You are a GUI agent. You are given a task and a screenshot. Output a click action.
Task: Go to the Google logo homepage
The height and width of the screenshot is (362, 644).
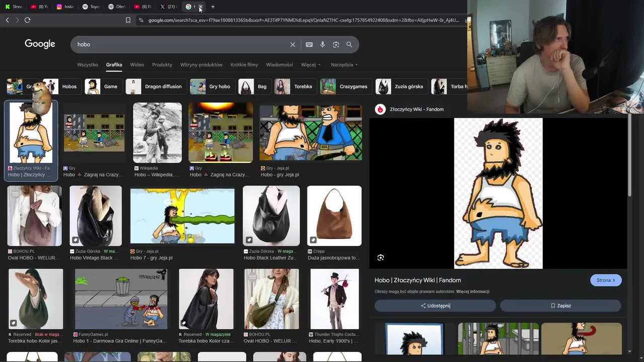coord(40,44)
